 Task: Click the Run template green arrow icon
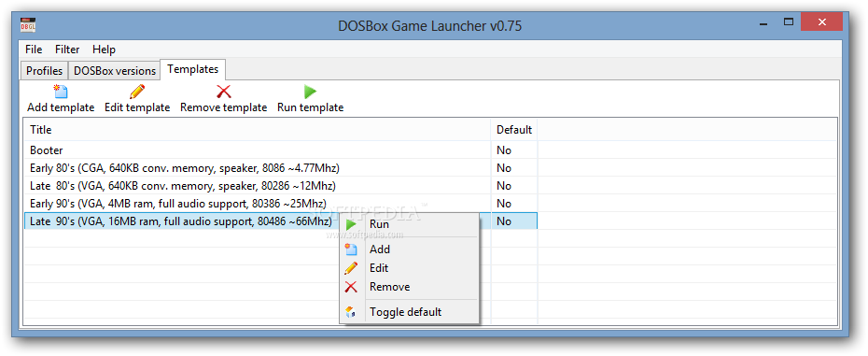pos(310,92)
